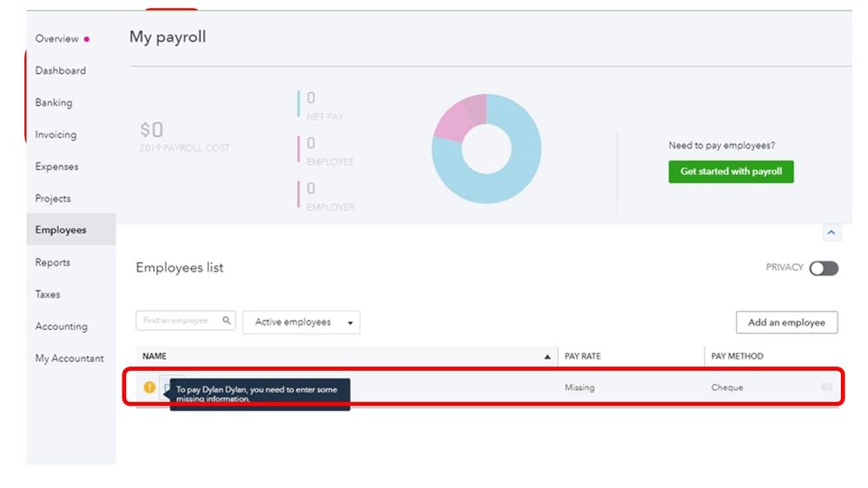This screenshot has height=488, width=868.
Task: Click Find an employee search field
Action: 185,320
